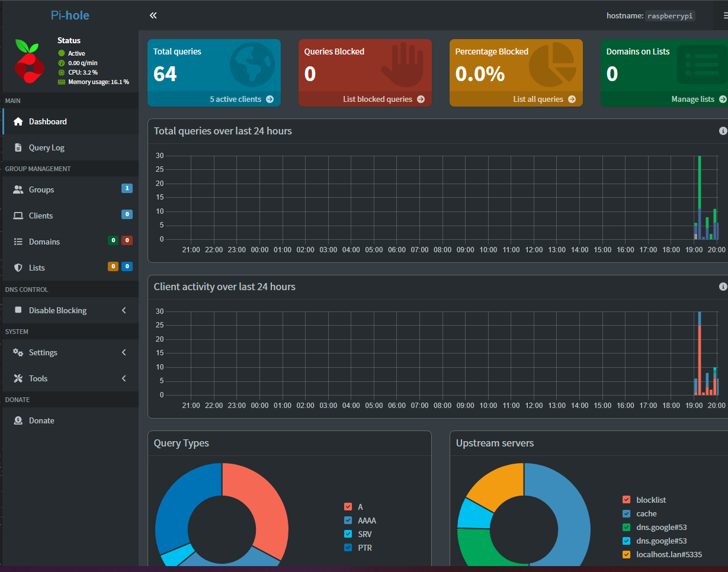Image resolution: width=728 pixels, height=572 pixels.
Task: Expand the Tools submenu
Action: tap(38, 378)
